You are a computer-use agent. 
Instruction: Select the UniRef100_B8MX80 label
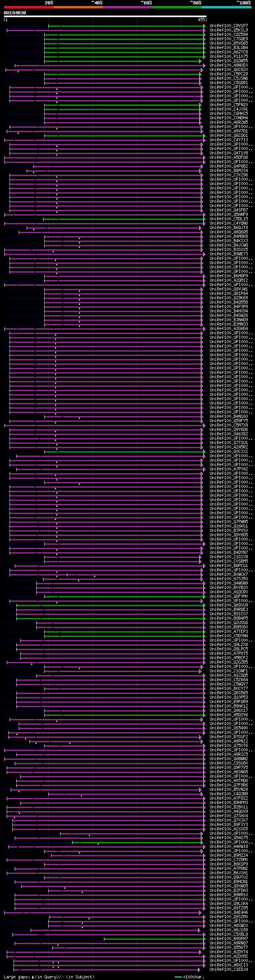click(229, 627)
